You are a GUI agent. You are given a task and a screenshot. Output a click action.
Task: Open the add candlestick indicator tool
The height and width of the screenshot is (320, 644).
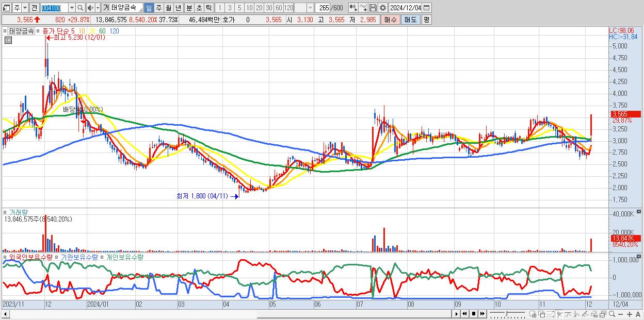353,8
